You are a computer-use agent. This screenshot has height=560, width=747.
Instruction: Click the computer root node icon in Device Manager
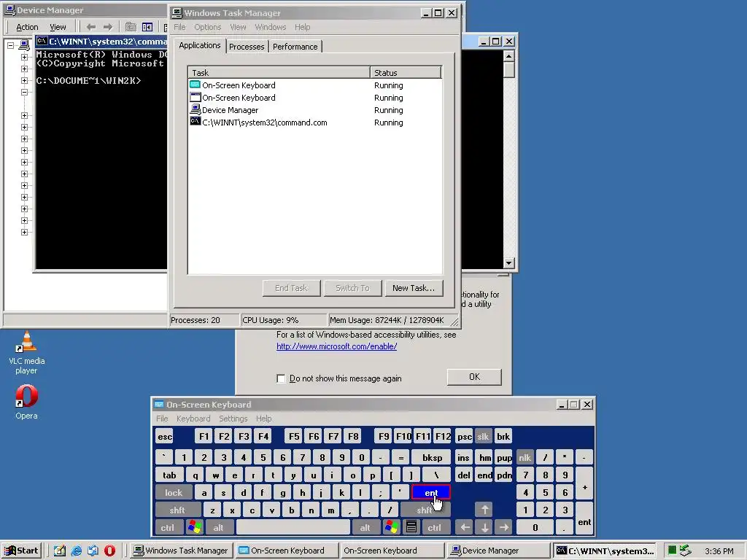click(24, 46)
